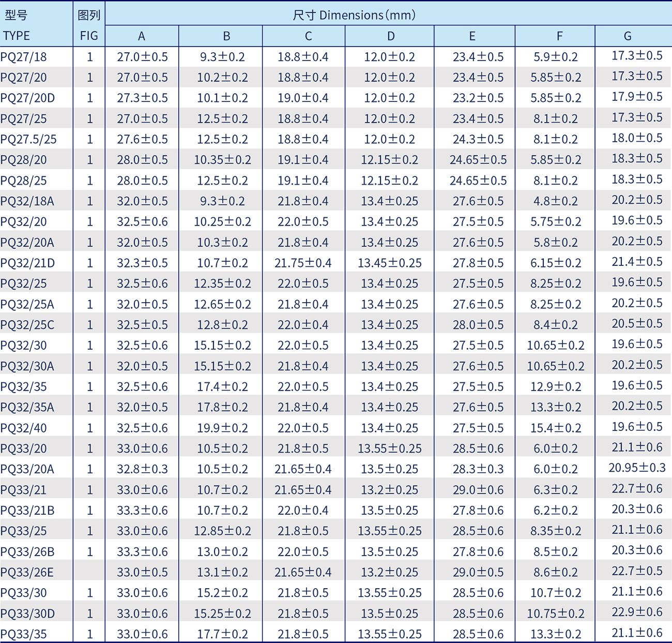Click the 21.75±0.4 value in column C
672x643 pixels.
click(x=303, y=263)
